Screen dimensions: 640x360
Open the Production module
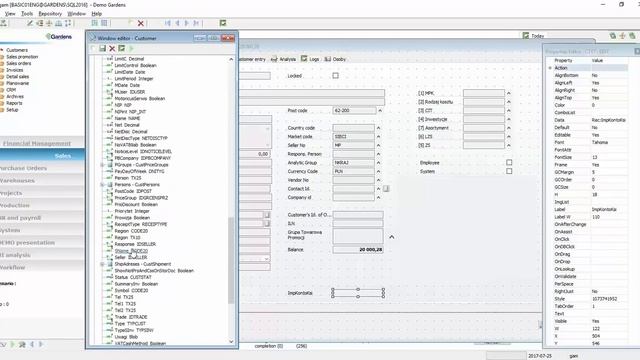click(x=42, y=205)
